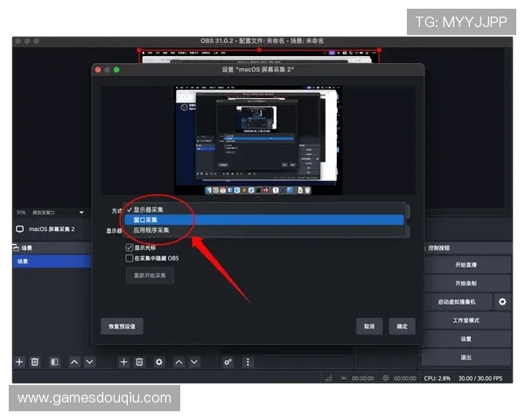Add a new scene with plus icon

pos(19,361)
